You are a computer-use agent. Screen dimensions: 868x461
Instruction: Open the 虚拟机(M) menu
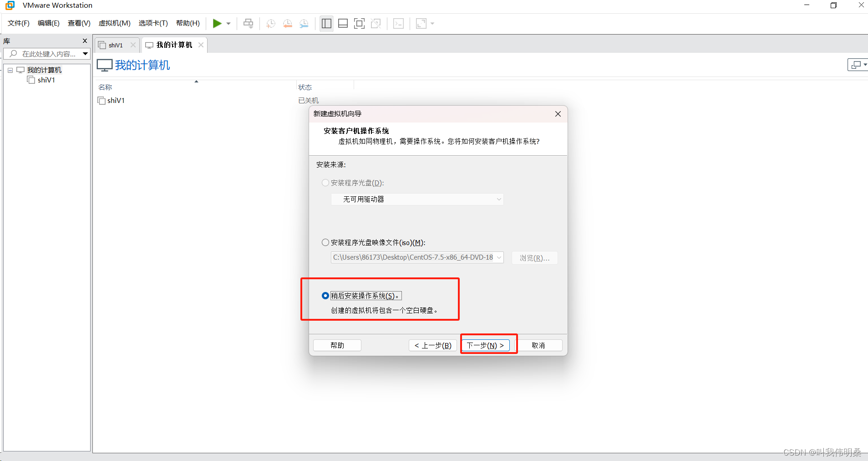coord(115,23)
